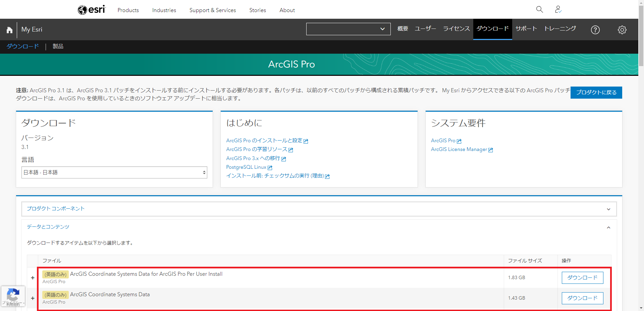Open the Industries menu
Image resolution: width=644 pixels, height=311 pixels.
[164, 10]
